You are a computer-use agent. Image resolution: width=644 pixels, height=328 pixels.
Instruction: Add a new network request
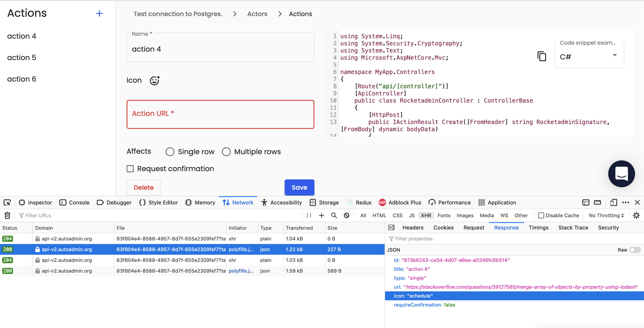(x=322, y=215)
